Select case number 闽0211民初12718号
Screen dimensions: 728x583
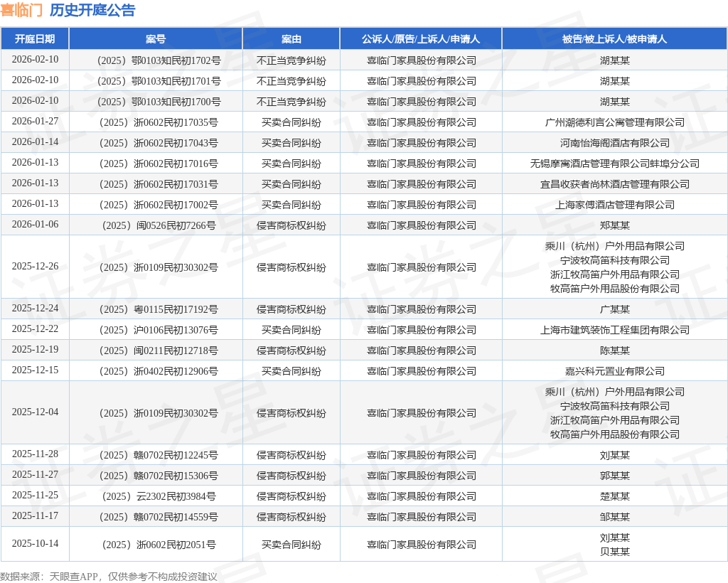159,351
